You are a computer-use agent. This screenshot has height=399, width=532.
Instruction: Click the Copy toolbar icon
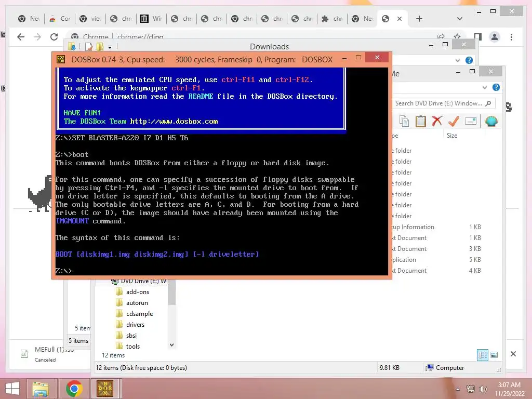404,121
